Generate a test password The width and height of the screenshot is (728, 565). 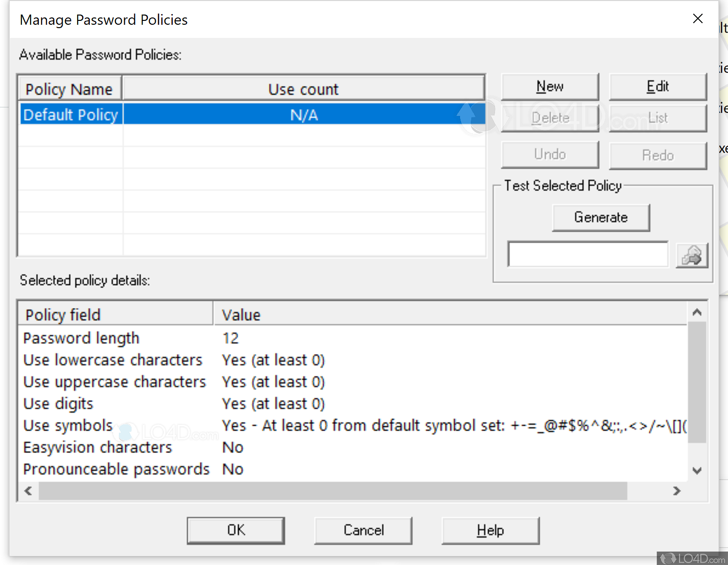tap(601, 217)
